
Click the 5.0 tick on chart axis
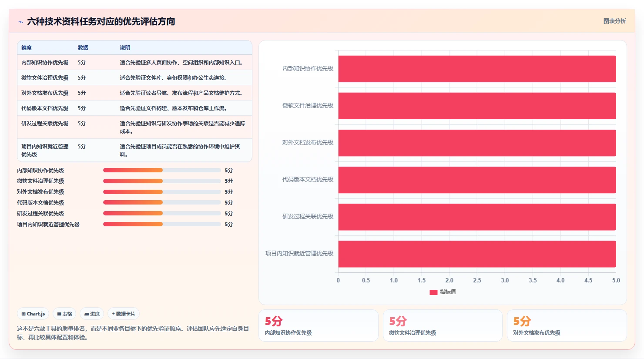616,280
